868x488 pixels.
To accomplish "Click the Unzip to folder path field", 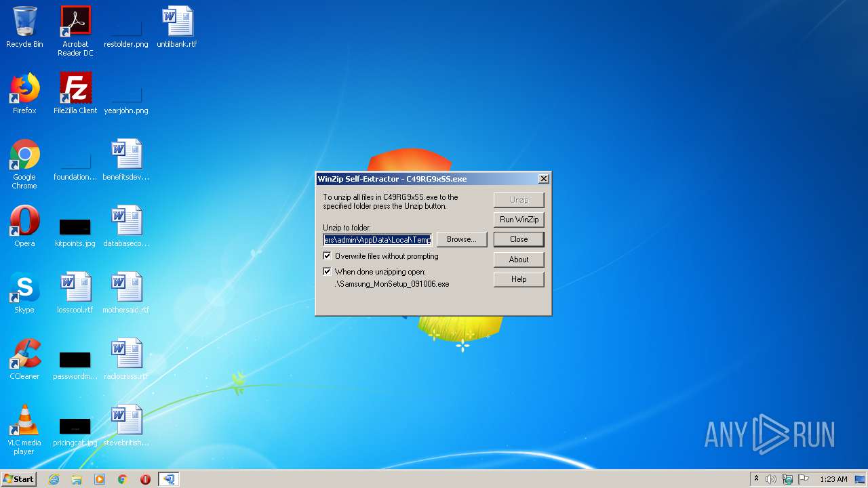I will (377, 240).
